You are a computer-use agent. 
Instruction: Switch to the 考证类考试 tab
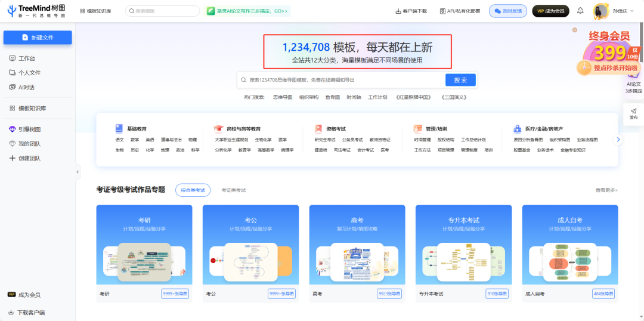pyautogui.click(x=234, y=190)
